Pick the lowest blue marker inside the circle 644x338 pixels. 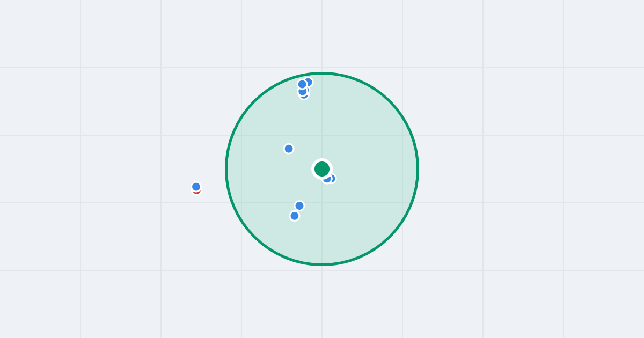[295, 216]
